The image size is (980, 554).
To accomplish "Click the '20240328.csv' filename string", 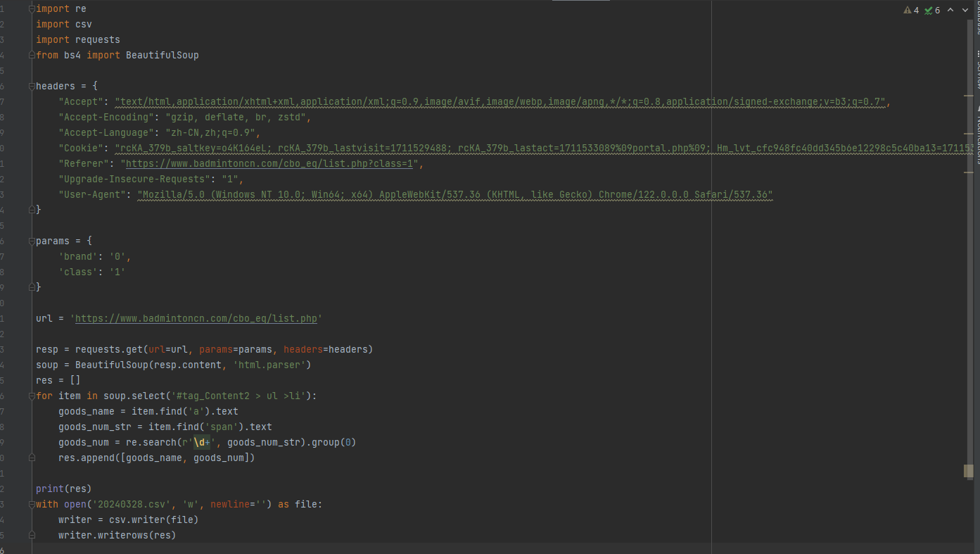I will pos(132,504).
